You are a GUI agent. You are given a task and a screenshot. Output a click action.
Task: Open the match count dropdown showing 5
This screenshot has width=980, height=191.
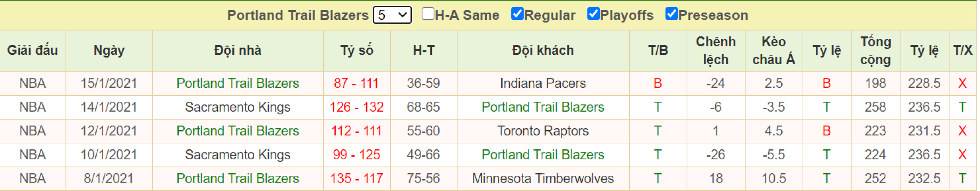(392, 15)
